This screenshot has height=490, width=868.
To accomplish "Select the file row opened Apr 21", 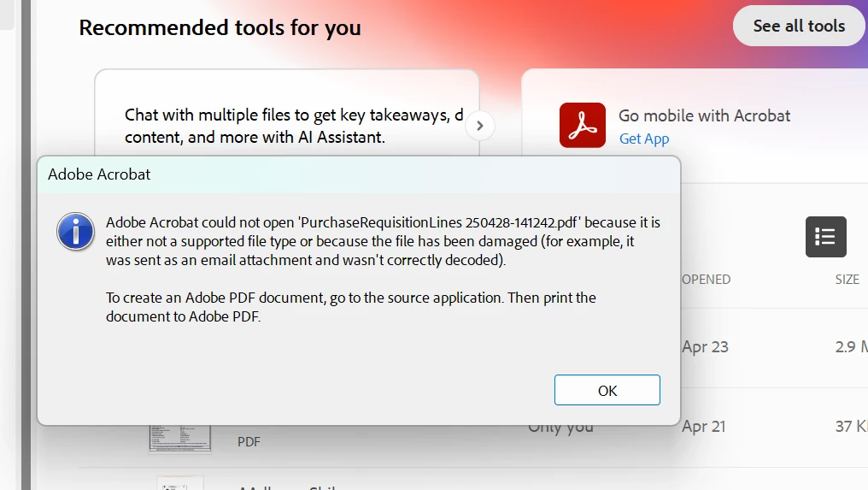I will 774,427.
